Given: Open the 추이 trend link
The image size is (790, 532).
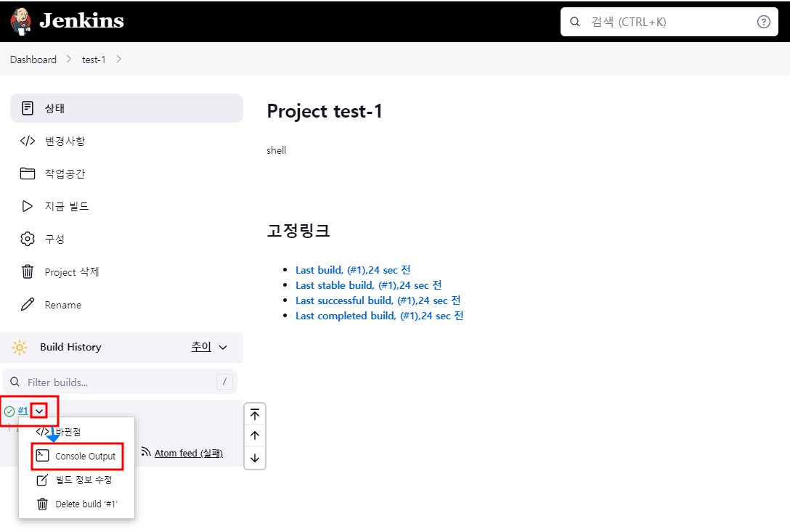Looking at the screenshot, I should (x=201, y=347).
